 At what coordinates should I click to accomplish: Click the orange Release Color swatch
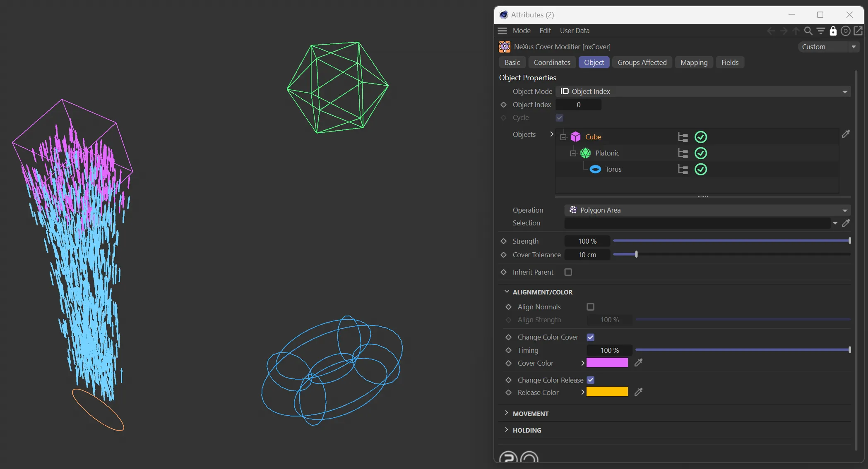point(607,392)
